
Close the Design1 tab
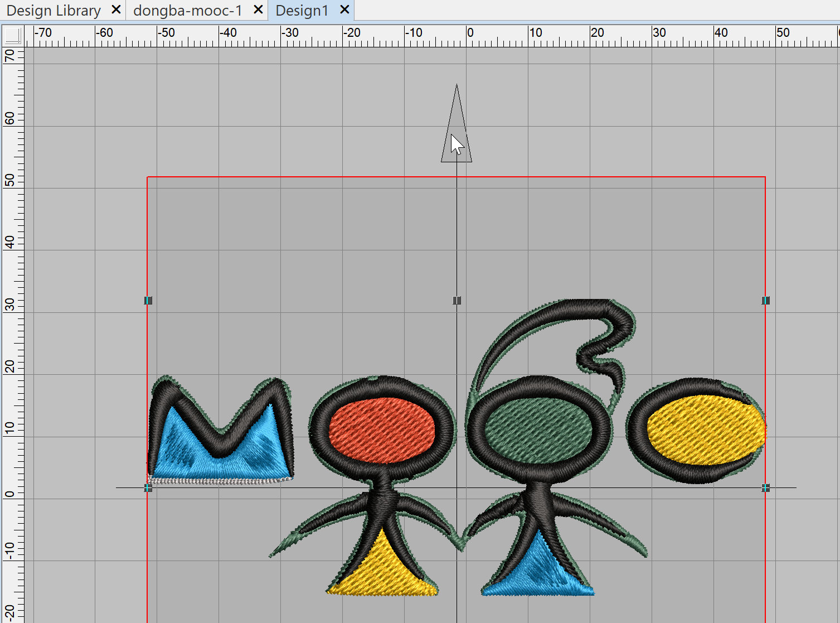click(344, 9)
